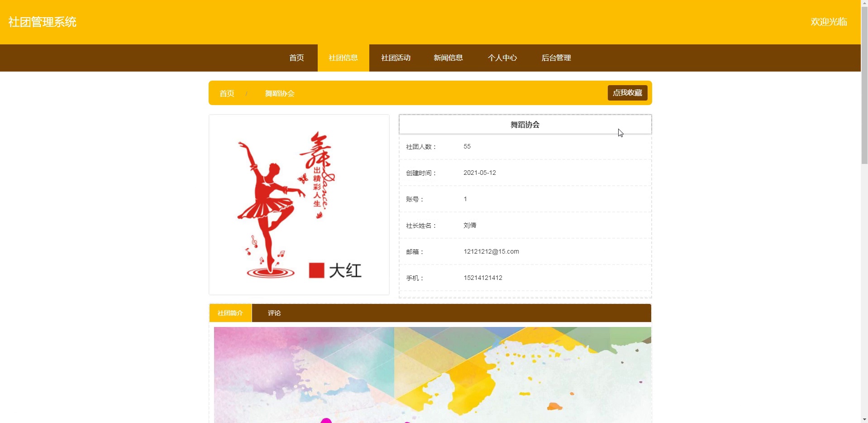Click the 舞蹈协会 heading in the info panel
Screen dimensions: 868x423
pos(525,125)
